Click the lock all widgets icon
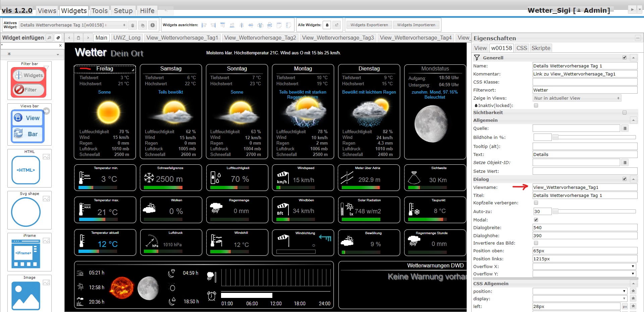644x312 pixels. tap(327, 25)
